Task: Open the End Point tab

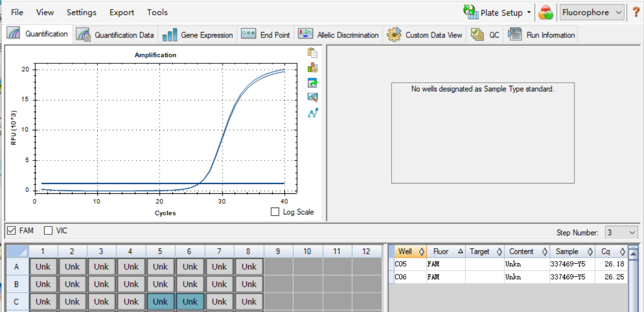Action: pyautogui.click(x=266, y=35)
